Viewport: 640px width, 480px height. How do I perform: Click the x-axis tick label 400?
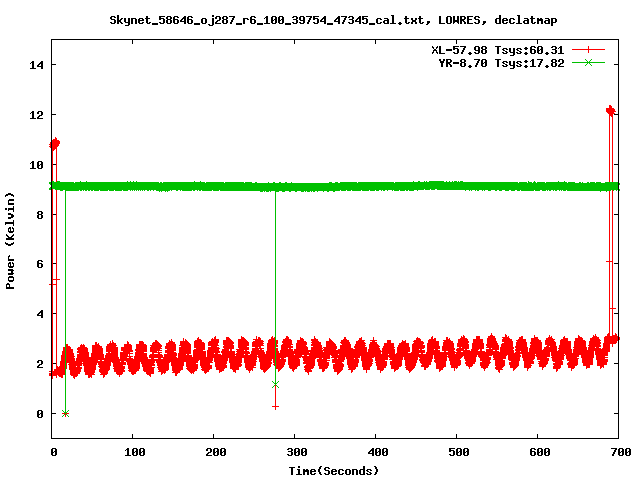click(378, 452)
